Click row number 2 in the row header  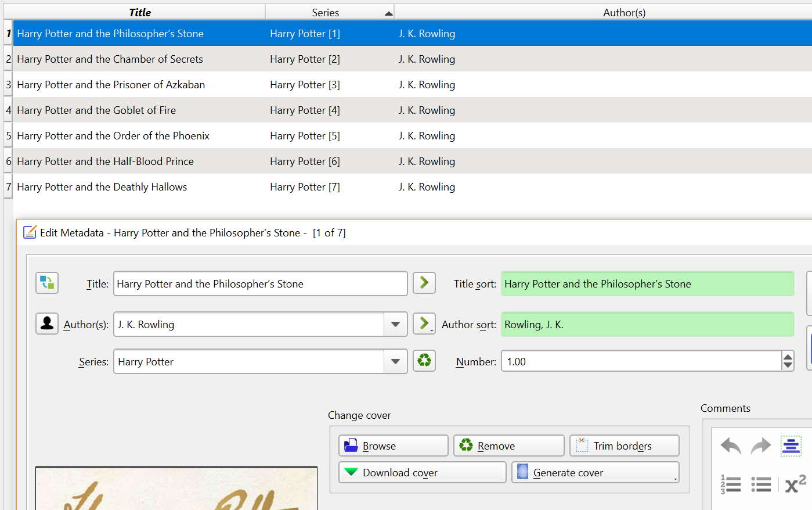coord(8,59)
